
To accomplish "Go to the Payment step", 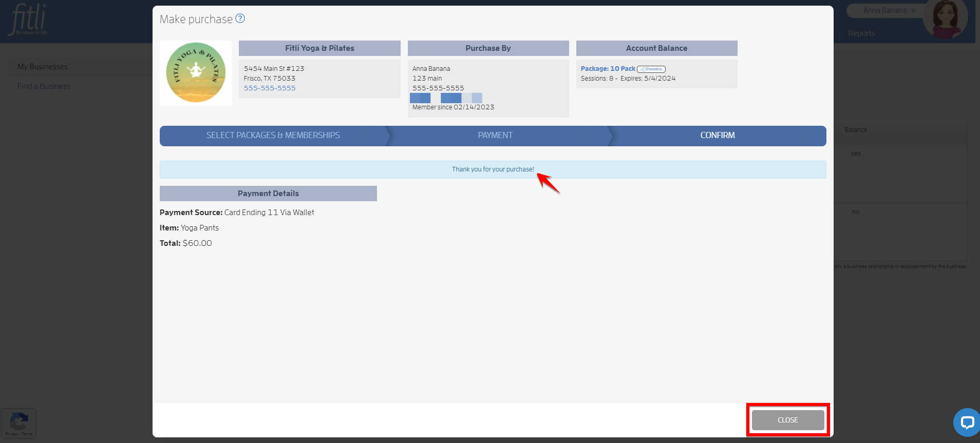I will click(496, 136).
